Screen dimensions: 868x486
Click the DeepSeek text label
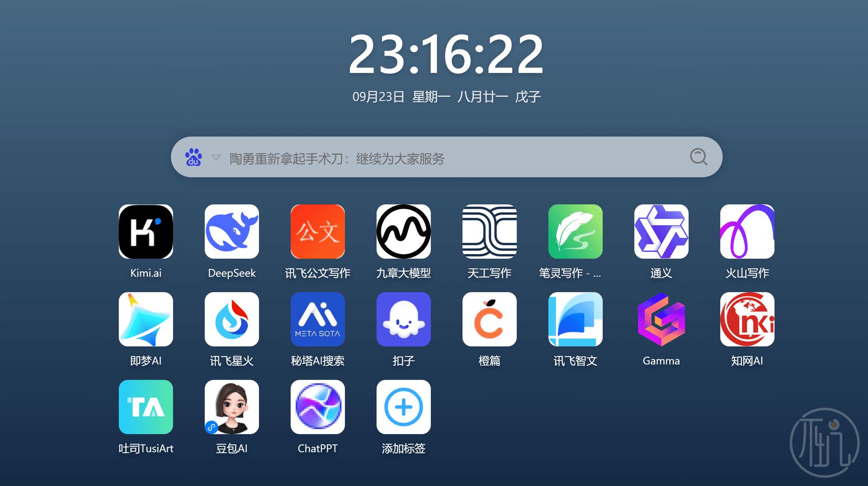point(231,273)
